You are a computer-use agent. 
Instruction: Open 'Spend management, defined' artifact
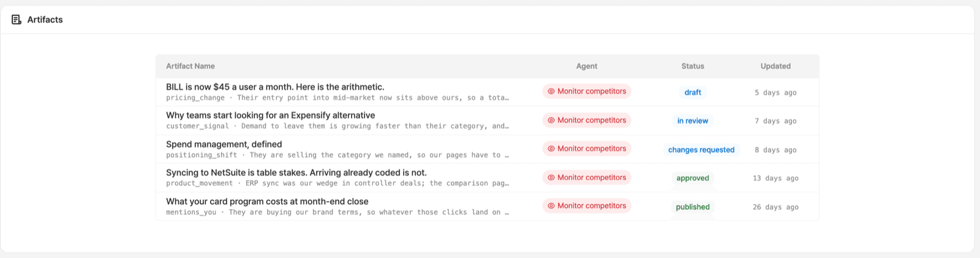(224, 144)
